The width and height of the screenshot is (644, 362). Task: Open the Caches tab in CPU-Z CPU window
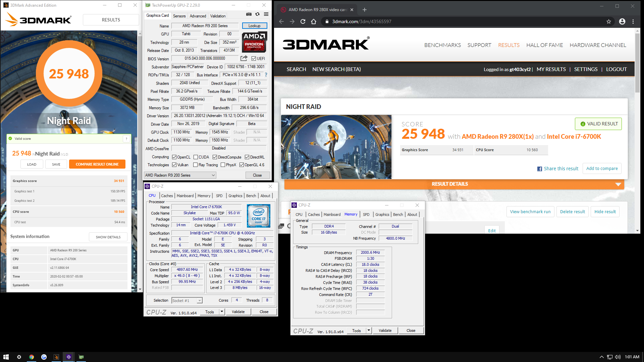pyautogui.click(x=167, y=196)
